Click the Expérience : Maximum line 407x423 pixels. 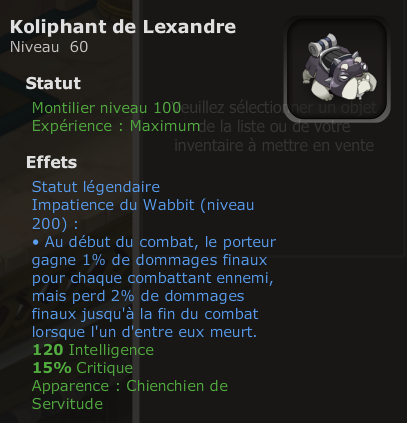(x=116, y=126)
